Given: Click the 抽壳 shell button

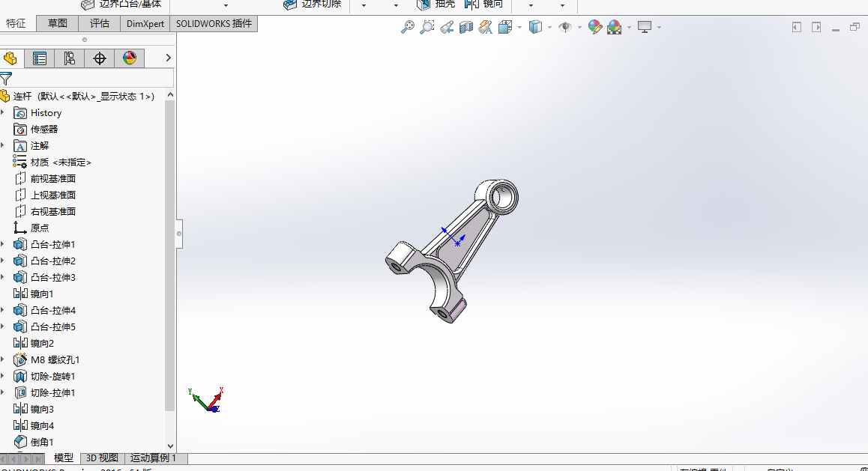Looking at the screenshot, I should point(435,4).
